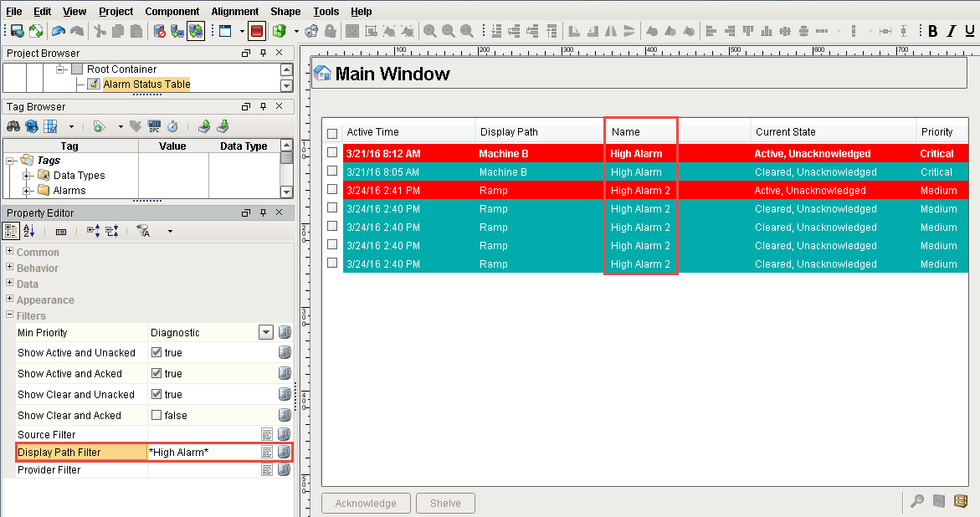Image resolution: width=980 pixels, height=517 pixels.
Task: Open the Component menu
Action: tap(172, 12)
